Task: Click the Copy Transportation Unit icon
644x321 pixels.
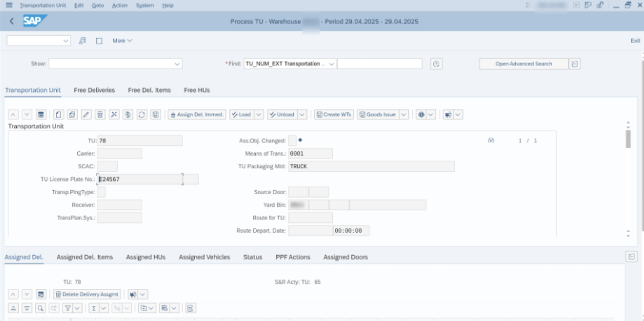Action: (72, 115)
